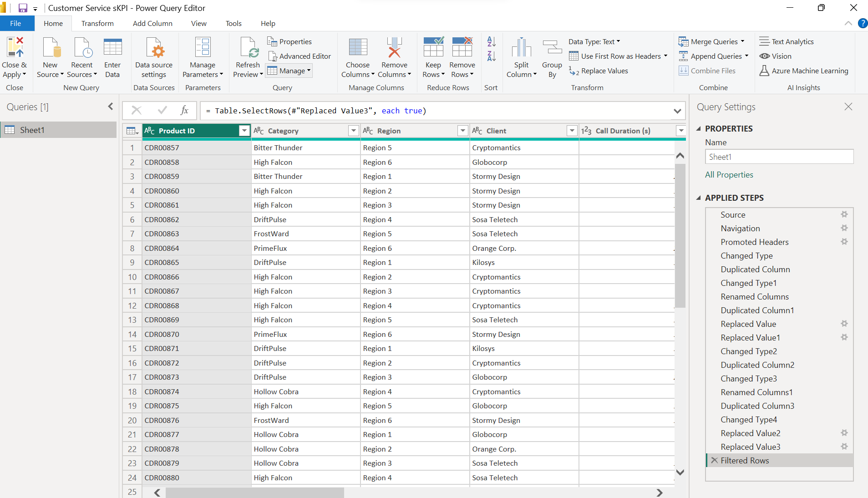Open Client column filter dropdown

pyautogui.click(x=572, y=131)
